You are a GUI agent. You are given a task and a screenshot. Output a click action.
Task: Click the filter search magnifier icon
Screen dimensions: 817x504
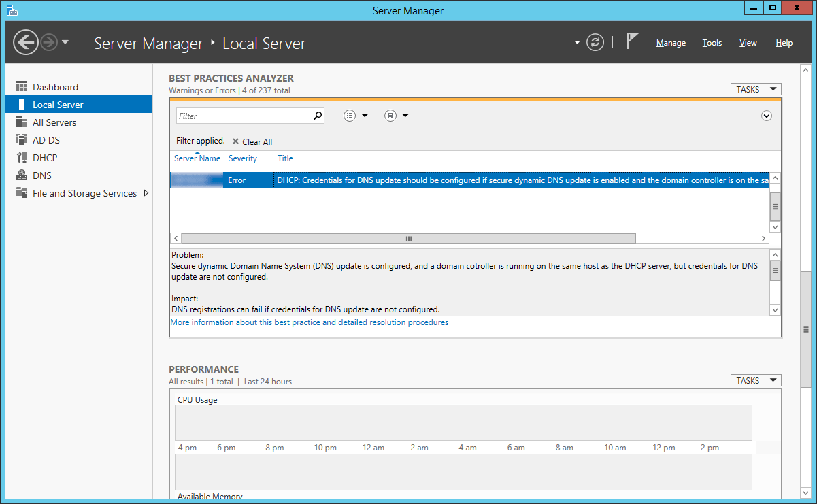click(317, 116)
